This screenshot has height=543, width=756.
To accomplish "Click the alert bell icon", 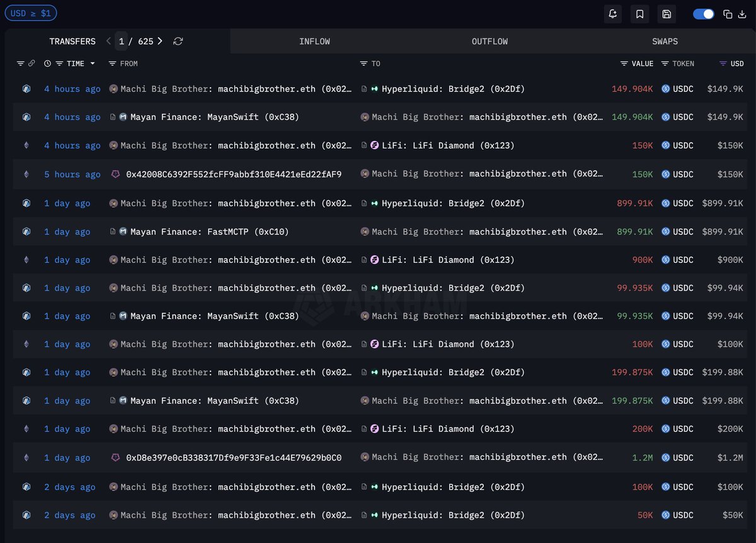I will 612,14.
